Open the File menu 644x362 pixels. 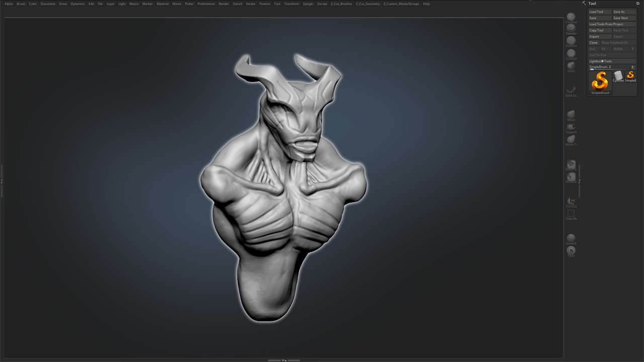tap(100, 4)
